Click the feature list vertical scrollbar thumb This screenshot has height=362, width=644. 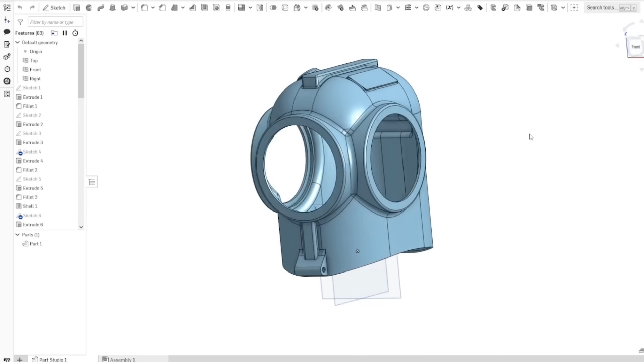point(81,70)
